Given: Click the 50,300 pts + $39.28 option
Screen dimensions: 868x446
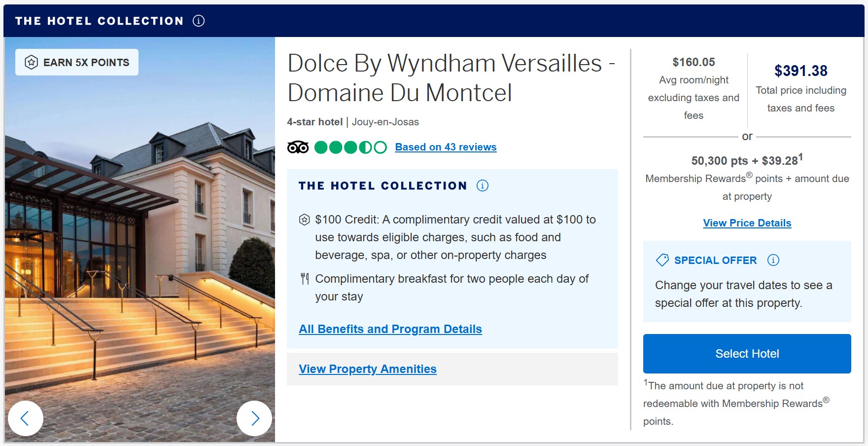Looking at the screenshot, I should [x=747, y=161].
